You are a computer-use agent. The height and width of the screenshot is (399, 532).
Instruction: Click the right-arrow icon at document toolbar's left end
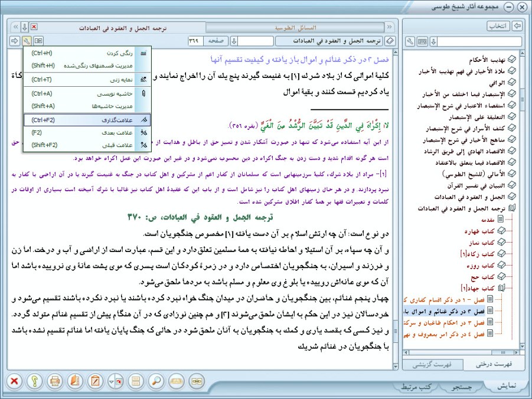point(15,41)
